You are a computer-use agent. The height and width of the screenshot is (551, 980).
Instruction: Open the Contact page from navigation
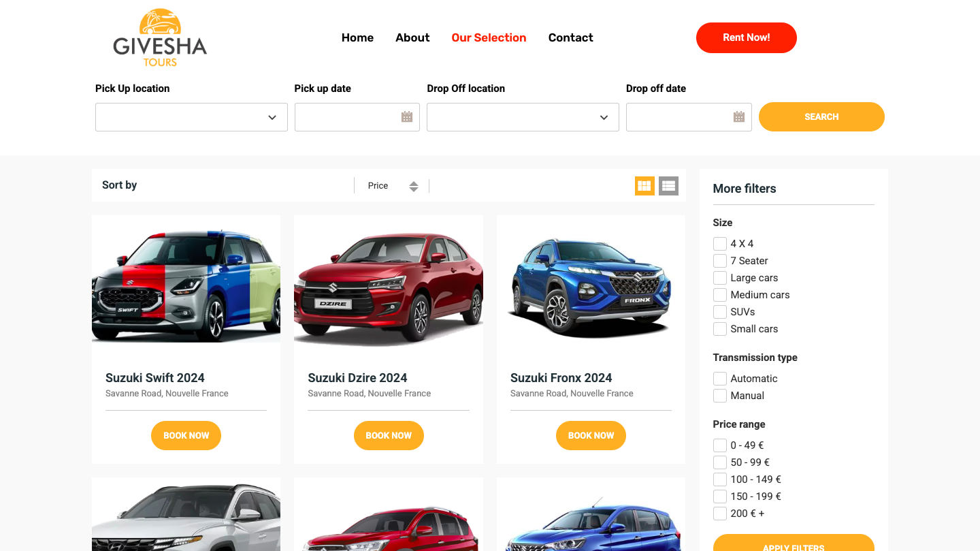(570, 37)
